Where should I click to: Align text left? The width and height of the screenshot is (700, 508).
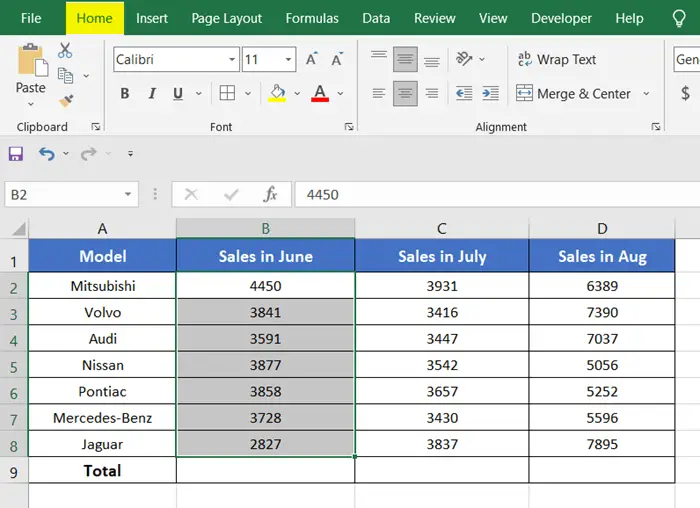[x=379, y=93]
